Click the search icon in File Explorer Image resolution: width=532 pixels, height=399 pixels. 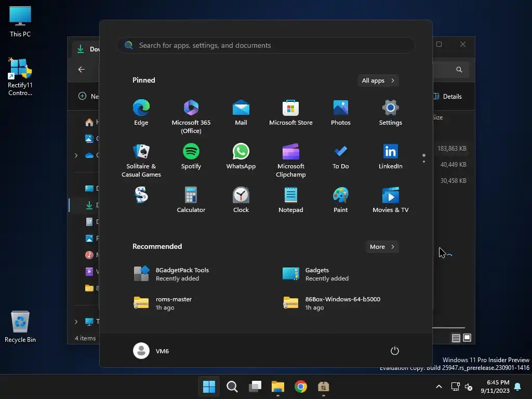459,70
